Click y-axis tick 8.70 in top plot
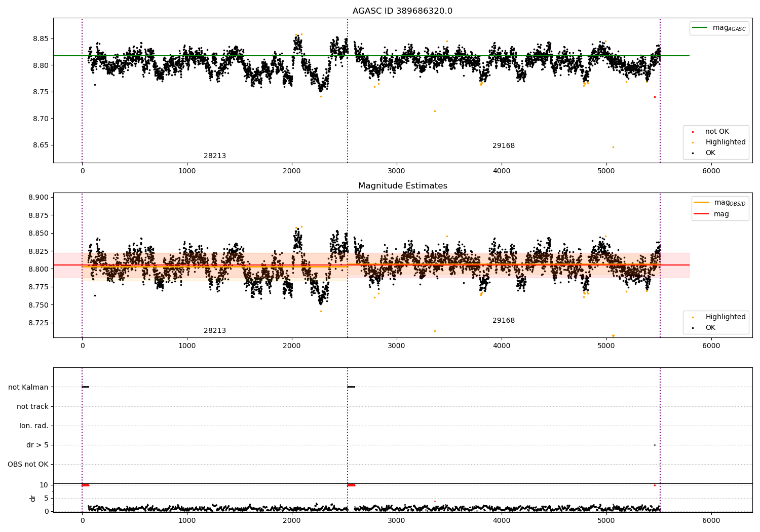760x532 pixels. click(x=41, y=119)
